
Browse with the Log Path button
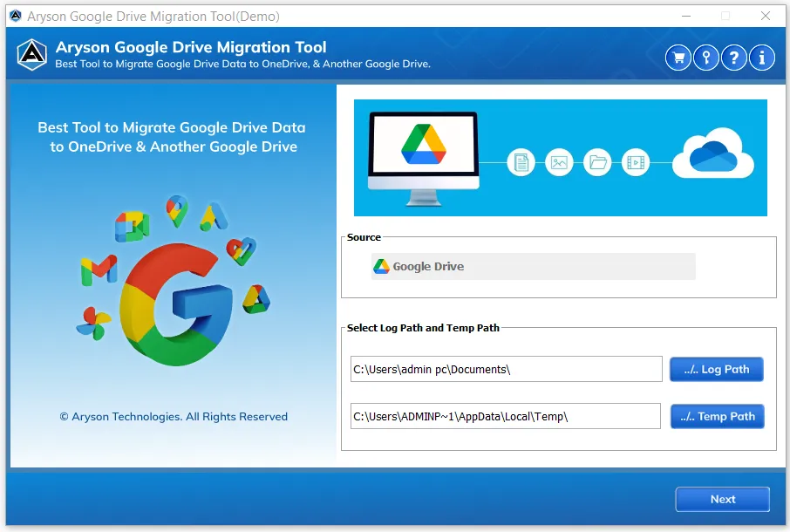pyautogui.click(x=717, y=369)
